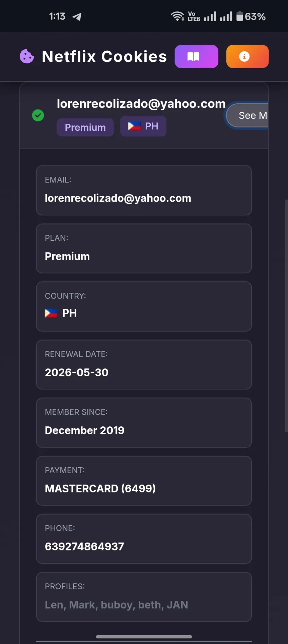Screen dimensions: 288x644
Task: Click the MEMBER SINCE card
Action: pos(144,423)
